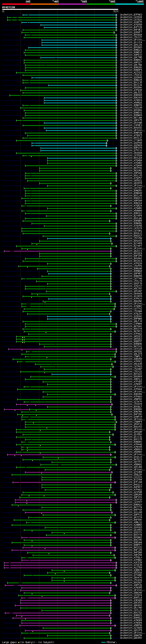Click the cyan ~100% identity legend segment

click(x=130, y=4)
